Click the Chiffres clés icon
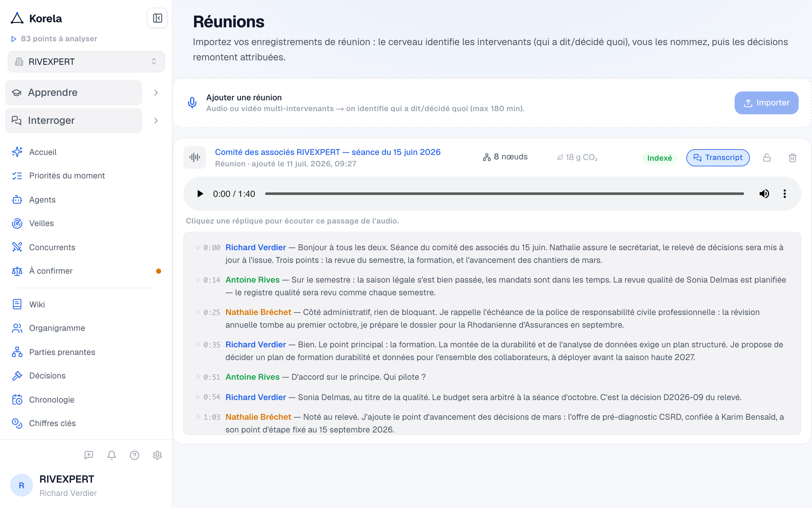 17,423
